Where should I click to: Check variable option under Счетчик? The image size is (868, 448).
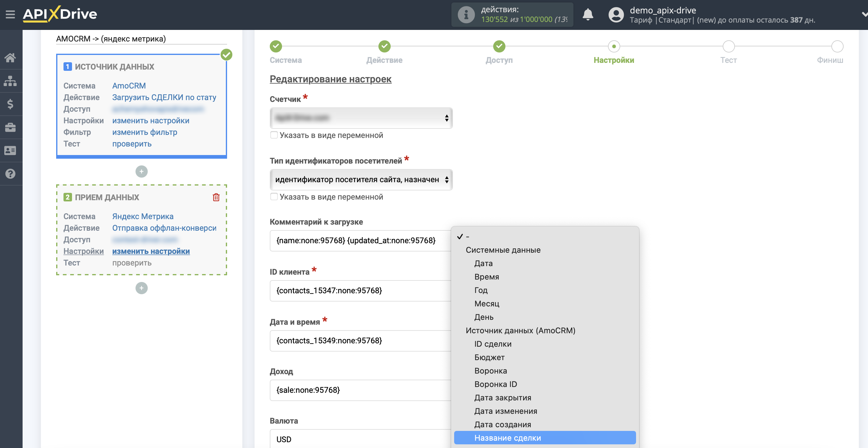[274, 135]
